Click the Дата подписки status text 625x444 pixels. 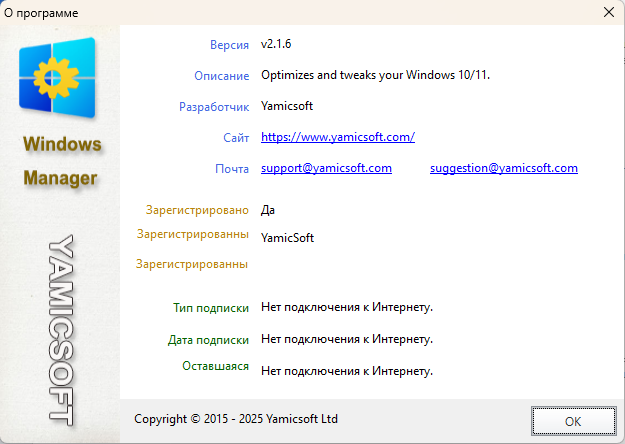click(x=346, y=339)
